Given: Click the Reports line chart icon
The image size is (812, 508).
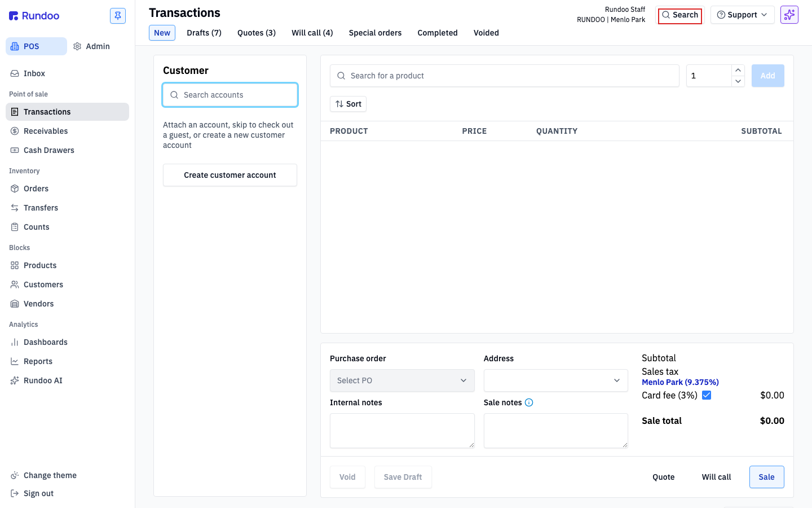Looking at the screenshot, I should click(x=15, y=361).
